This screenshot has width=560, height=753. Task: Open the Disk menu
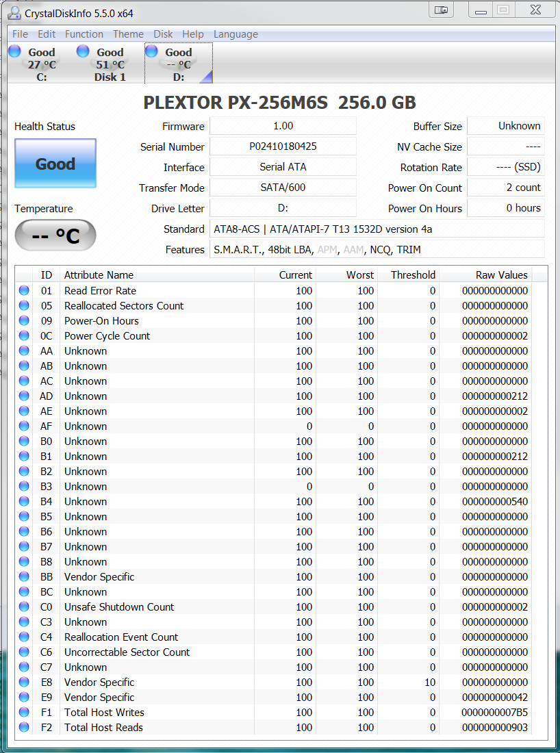(163, 34)
